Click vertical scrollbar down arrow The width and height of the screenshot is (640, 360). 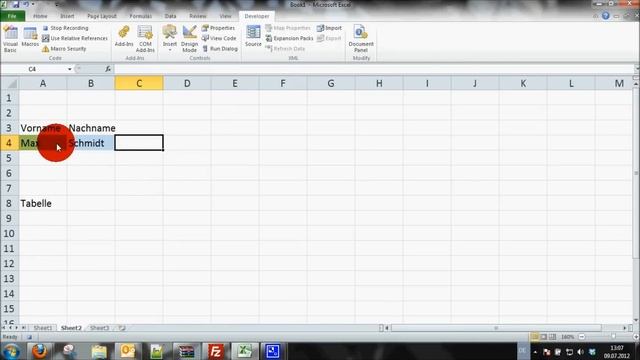[x=636, y=320]
